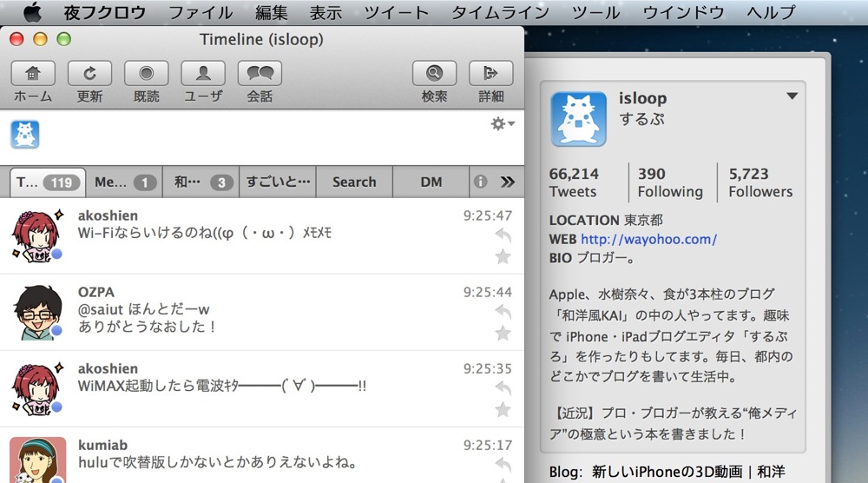Screen dimensions: 868x483
Task: Click the 66,214 Tweets count
Action: [574, 182]
